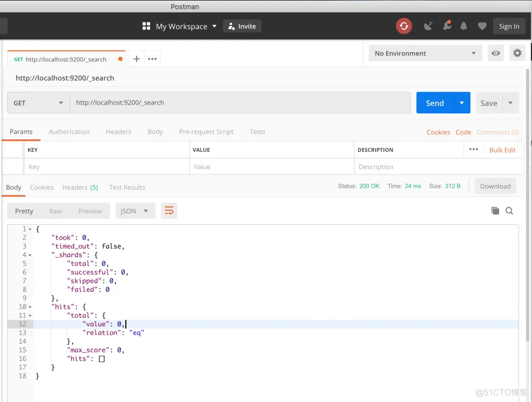532x402 pixels.
Task: Toggle environment quick look eye icon
Action: (496, 53)
